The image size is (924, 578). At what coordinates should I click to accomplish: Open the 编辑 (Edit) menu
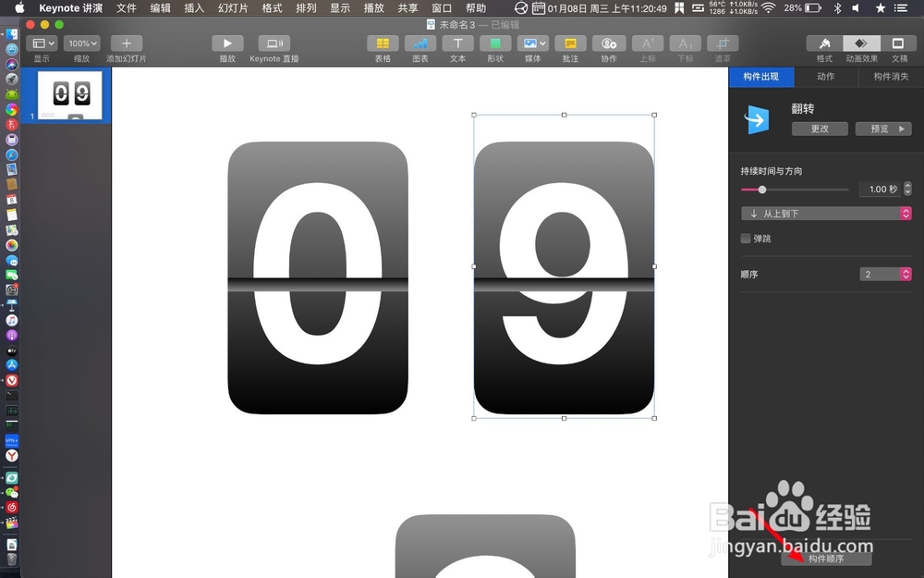160,8
